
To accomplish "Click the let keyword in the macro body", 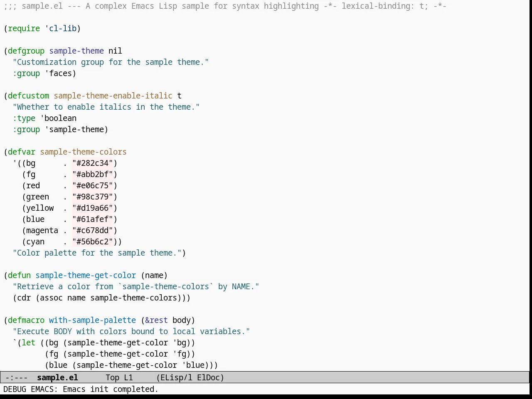I will (29, 342).
